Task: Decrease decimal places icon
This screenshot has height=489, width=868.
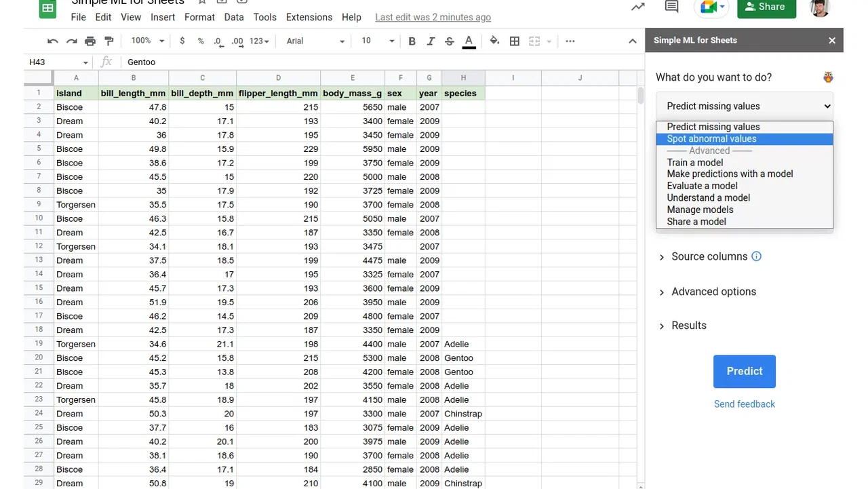Action: 218,41
